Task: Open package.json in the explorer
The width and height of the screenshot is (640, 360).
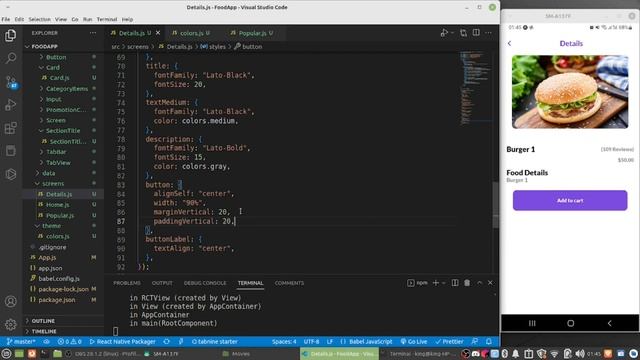Action: point(57,300)
